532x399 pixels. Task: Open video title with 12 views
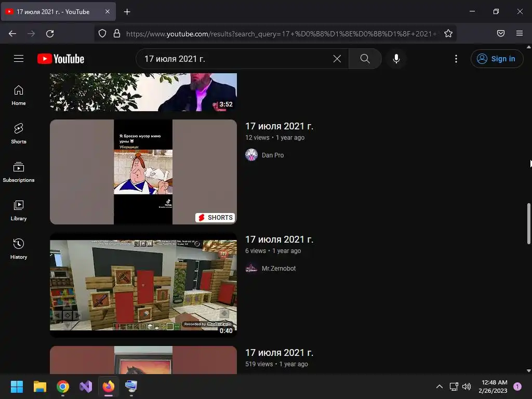pyautogui.click(x=279, y=126)
